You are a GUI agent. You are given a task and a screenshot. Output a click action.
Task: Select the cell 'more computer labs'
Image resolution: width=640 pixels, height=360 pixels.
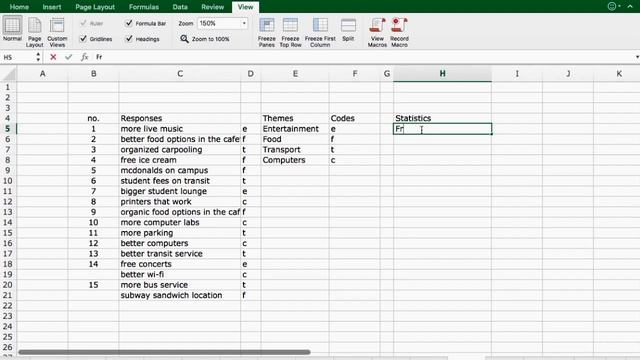click(x=180, y=222)
